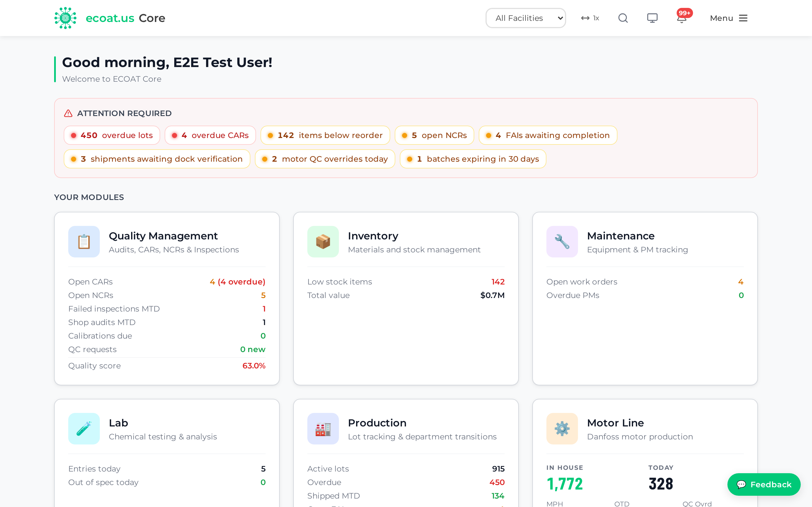Click the monitor display icon
The height and width of the screenshot is (507, 812).
[x=652, y=18]
